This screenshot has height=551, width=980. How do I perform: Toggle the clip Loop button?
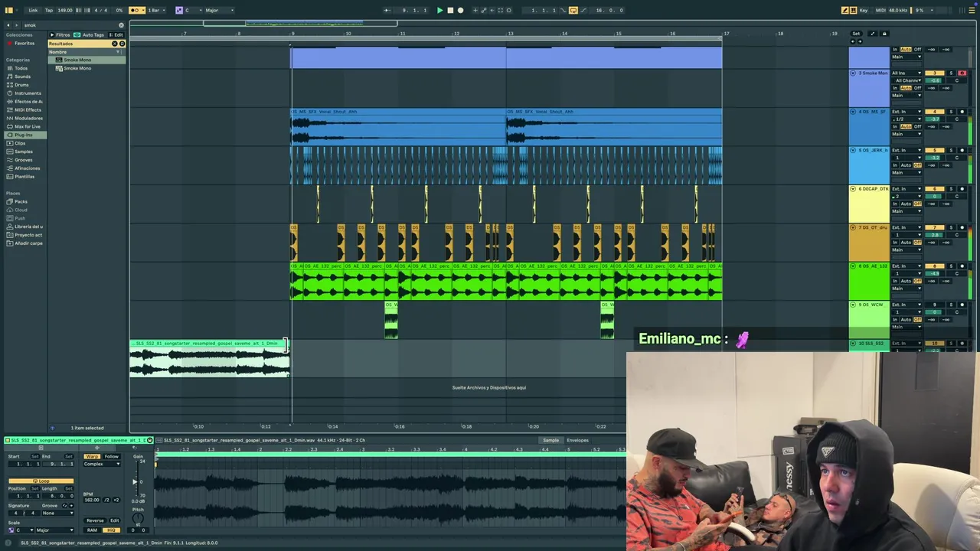41,481
